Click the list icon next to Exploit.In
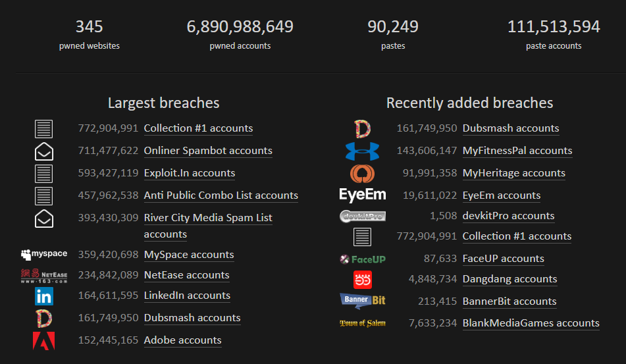 [x=44, y=174]
